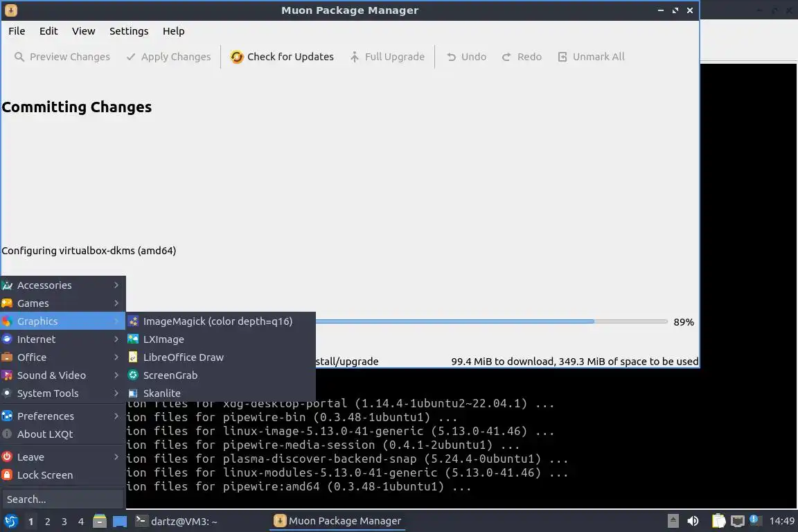Viewport: 798px width, 532px height.
Task: Expand the System Tools submenu
Action: [62, 393]
